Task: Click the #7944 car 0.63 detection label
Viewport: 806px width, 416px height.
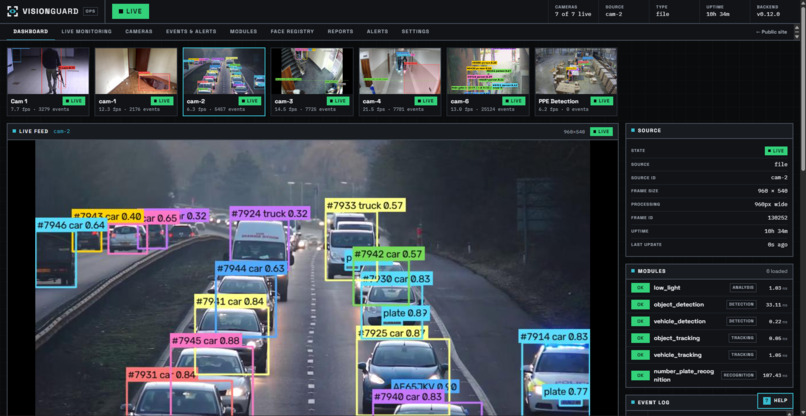Action: click(x=251, y=268)
